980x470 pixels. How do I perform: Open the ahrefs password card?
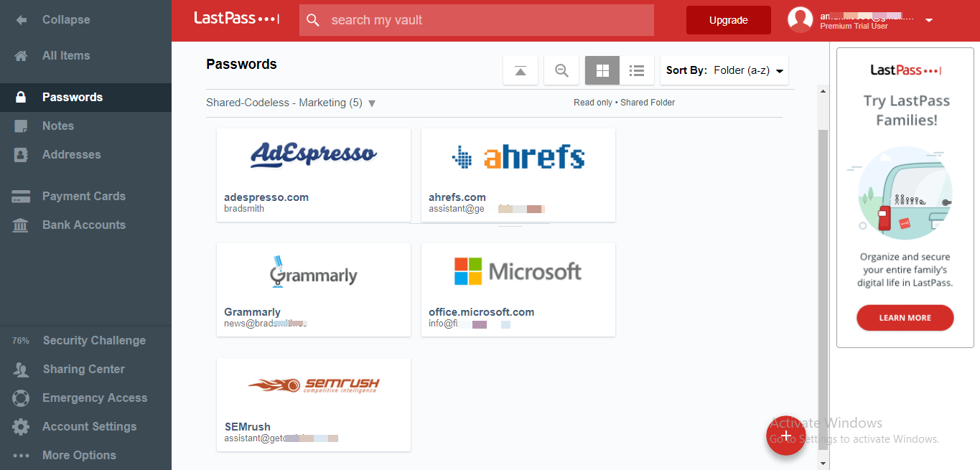[x=518, y=175]
